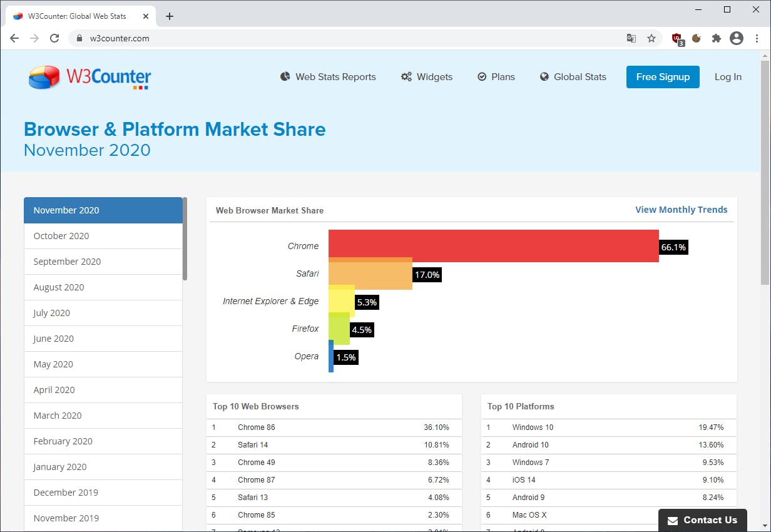
Task: Click the Safari 13 table row
Action: 334,498
